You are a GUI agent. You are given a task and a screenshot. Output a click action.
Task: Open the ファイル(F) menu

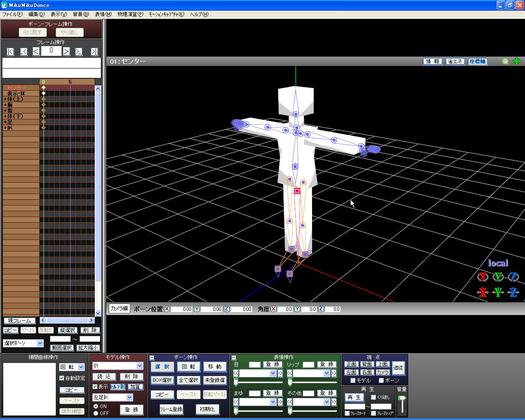(13, 14)
